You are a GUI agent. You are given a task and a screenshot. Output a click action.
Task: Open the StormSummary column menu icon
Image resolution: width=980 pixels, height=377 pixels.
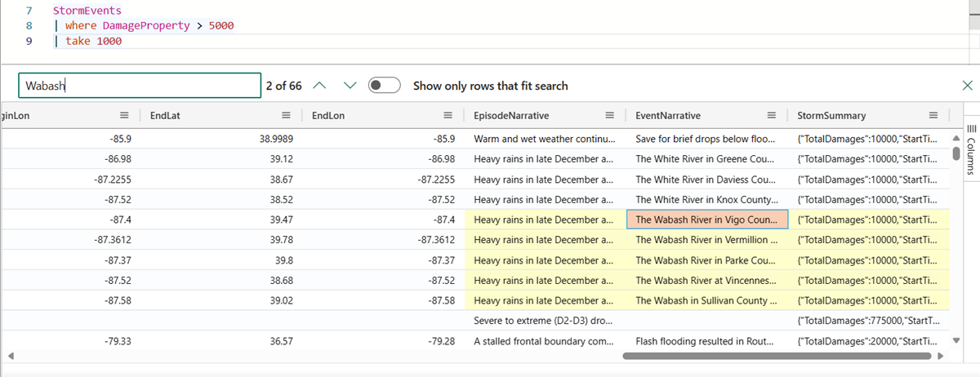point(933,116)
